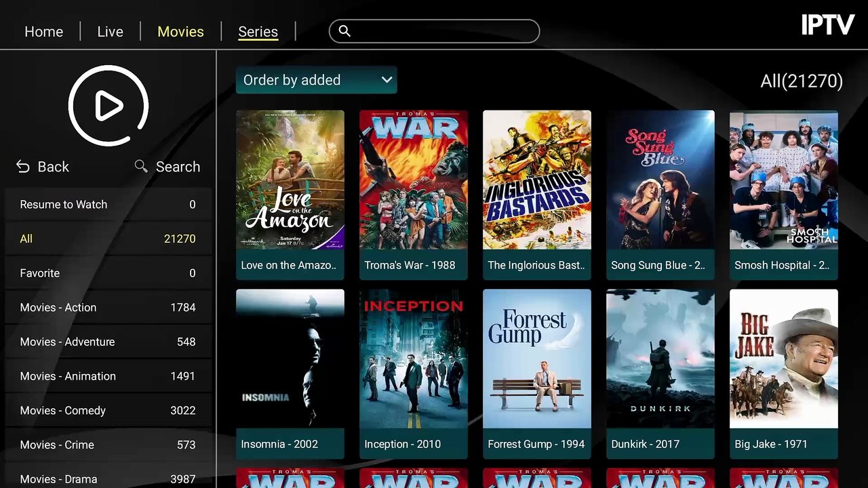
Task: Open Insomnia 2002 poster
Action: tap(290, 359)
